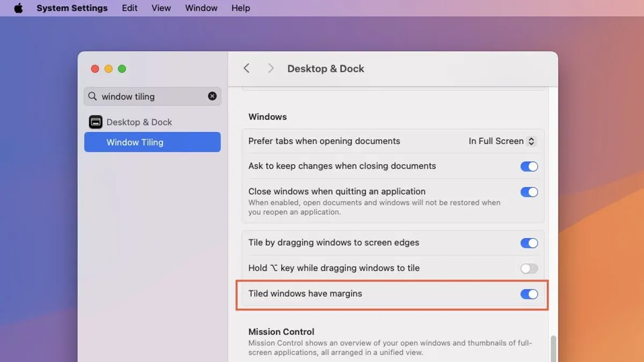644x362 pixels.
Task: Close the System Settings window
Action: click(95, 69)
